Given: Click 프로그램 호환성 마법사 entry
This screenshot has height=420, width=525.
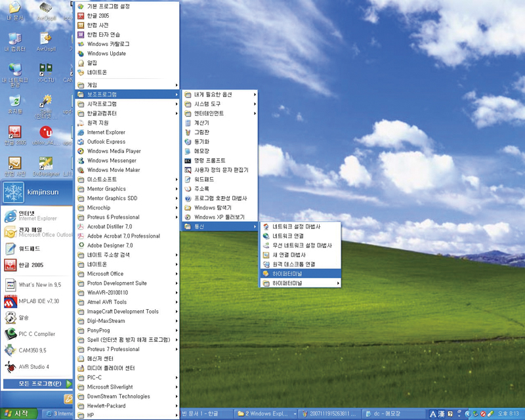Looking at the screenshot, I should coord(220,198).
